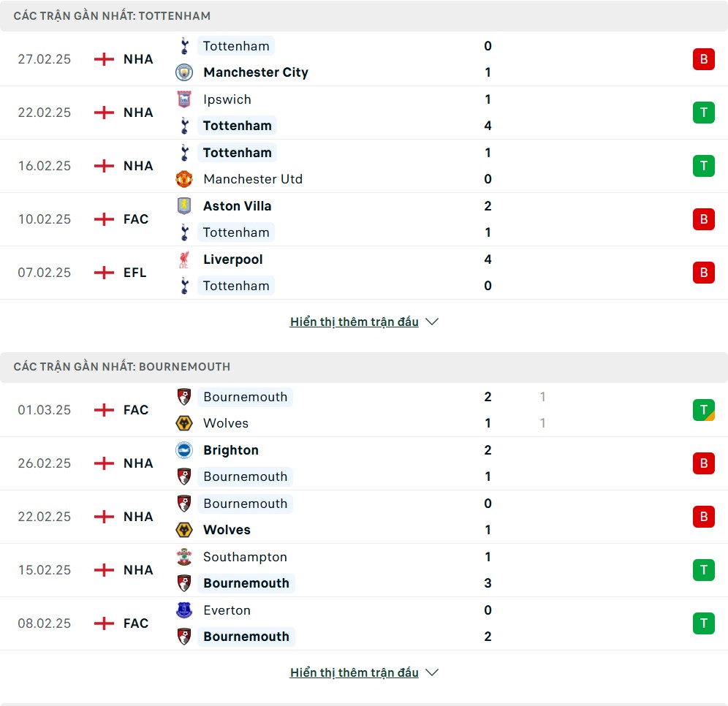Click the Brighton crest icon
The width and height of the screenshot is (728, 706).
coord(184,450)
